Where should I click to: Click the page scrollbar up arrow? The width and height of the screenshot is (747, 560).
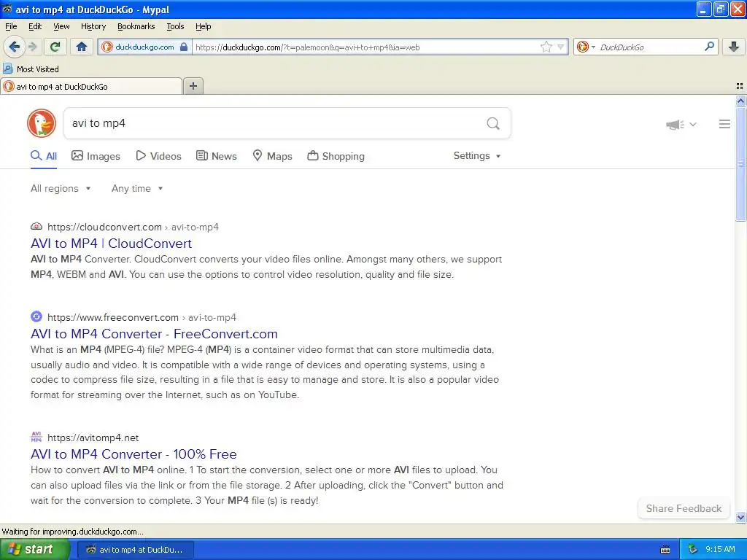(740, 101)
